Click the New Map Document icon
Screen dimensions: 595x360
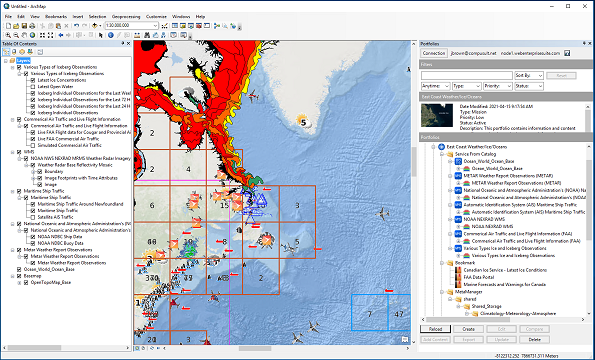tap(8, 26)
